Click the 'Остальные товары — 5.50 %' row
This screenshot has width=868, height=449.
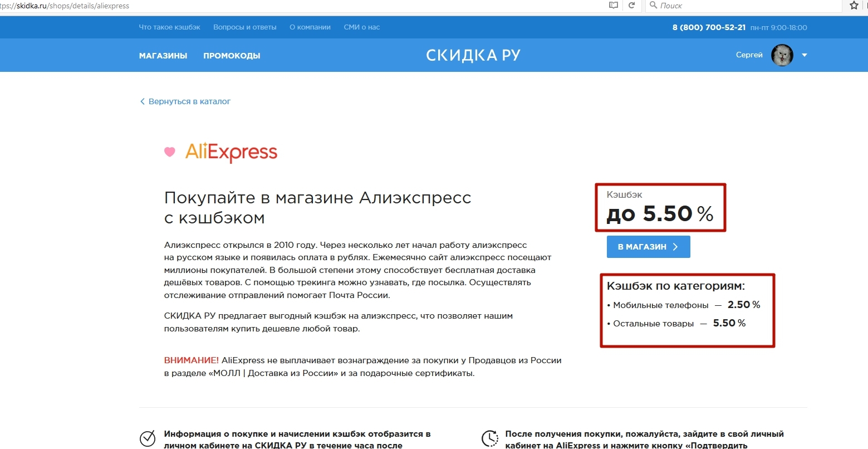[676, 324]
